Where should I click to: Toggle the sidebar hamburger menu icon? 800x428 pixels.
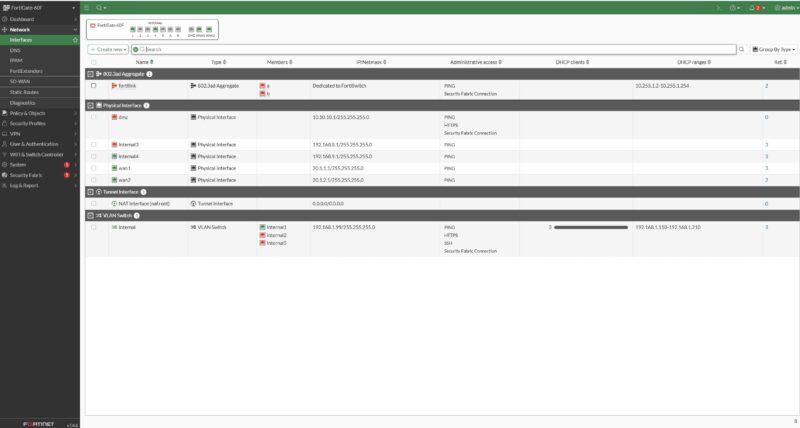pyautogui.click(x=86, y=8)
